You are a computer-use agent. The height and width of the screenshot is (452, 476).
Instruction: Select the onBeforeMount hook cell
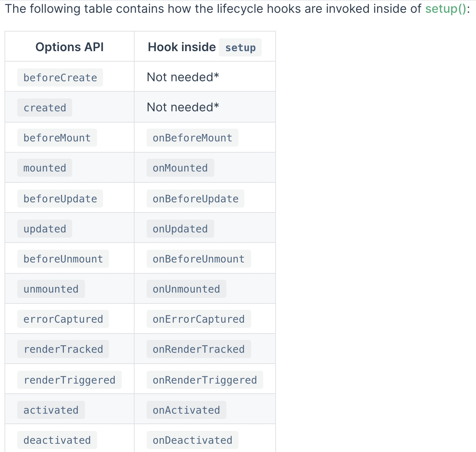[x=192, y=138]
